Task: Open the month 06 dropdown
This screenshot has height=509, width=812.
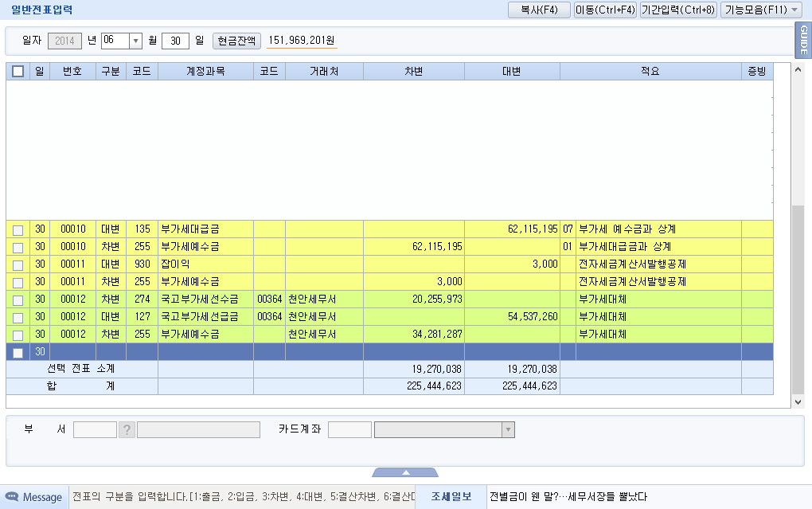Action: coord(135,41)
